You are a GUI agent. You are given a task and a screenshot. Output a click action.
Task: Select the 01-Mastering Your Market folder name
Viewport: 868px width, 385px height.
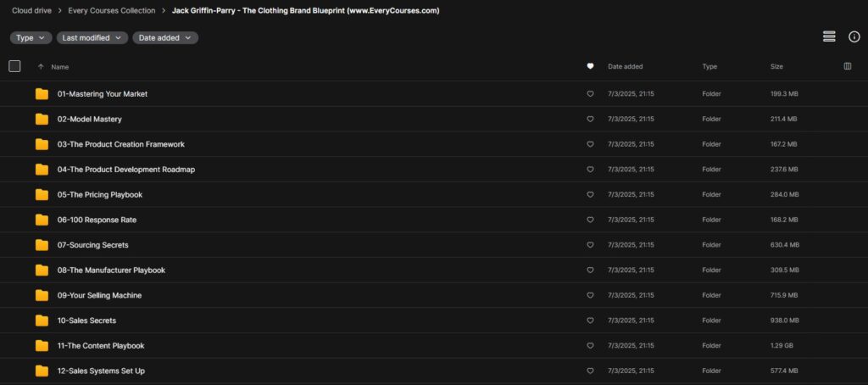pos(103,94)
